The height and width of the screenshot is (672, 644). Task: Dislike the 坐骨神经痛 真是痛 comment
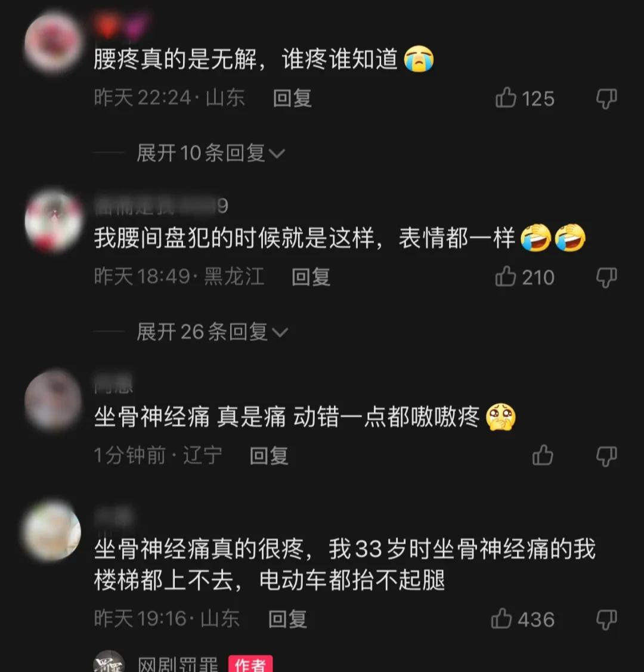(x=606, y=456)
